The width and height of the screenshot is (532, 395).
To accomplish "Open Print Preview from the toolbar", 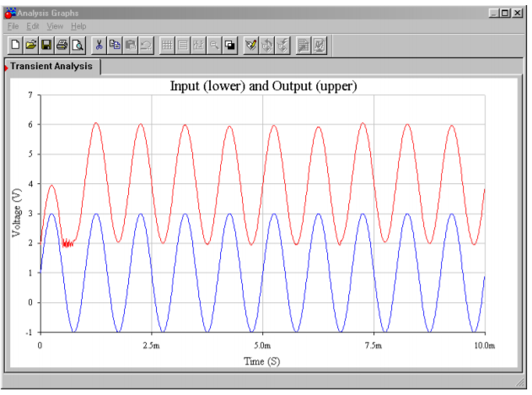I will [x=77, y=45].
